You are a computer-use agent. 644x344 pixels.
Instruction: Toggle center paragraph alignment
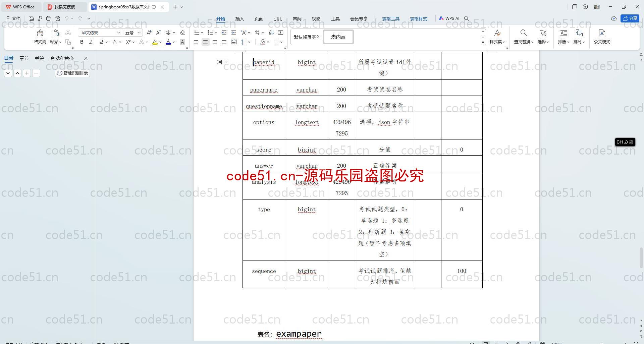coord(205,42)
